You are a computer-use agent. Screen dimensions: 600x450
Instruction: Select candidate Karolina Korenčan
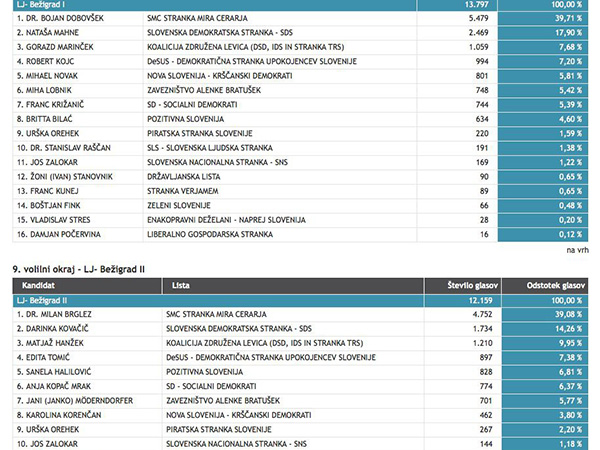click(60, 413)
